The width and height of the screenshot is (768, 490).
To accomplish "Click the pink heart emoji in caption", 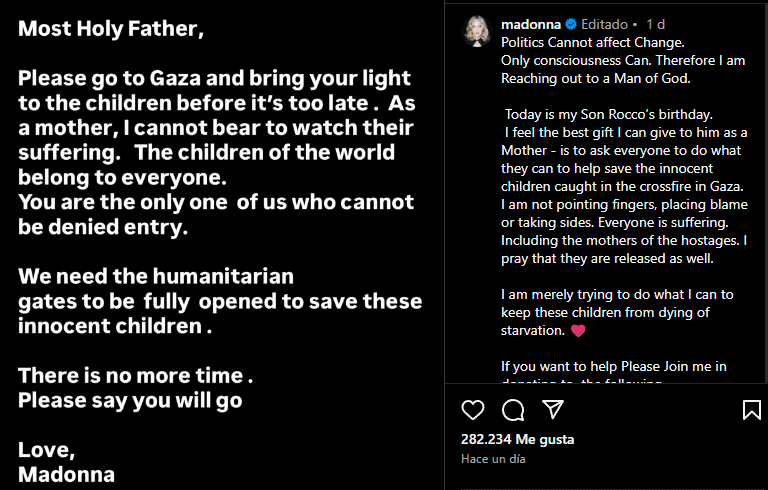I will pyautogui.click(x=577, y=330).
